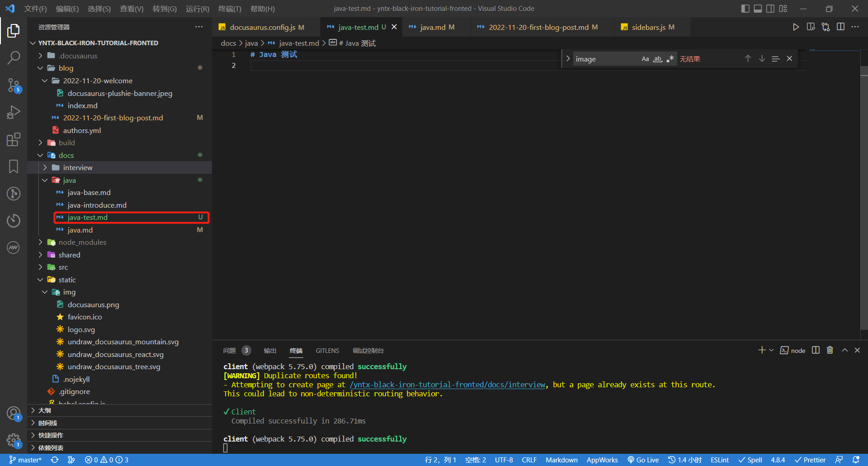Open the 文件(F) menu
Viewport: 868px width, 466px height.
[x=35, y=9]
